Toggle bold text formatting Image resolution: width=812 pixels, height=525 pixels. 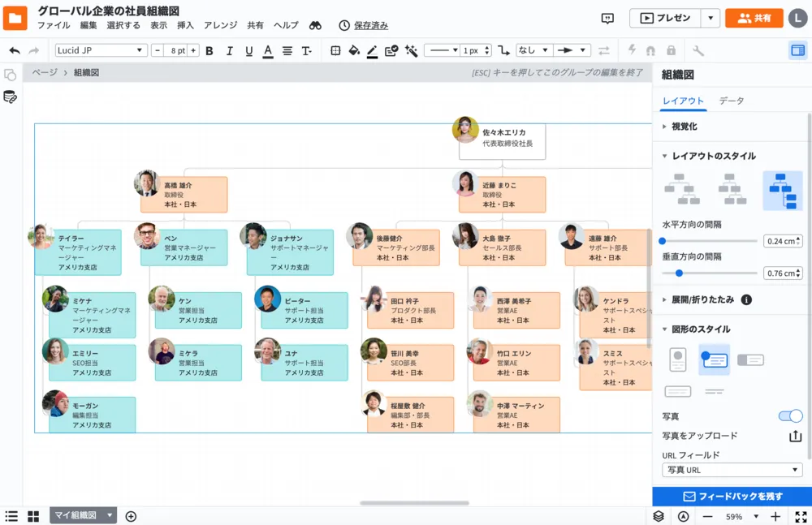click(209, 50)
